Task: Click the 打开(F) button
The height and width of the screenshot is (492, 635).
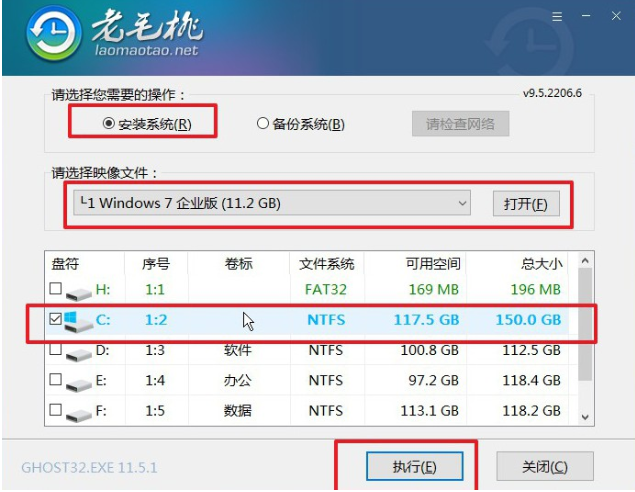Action: [526, 204]
